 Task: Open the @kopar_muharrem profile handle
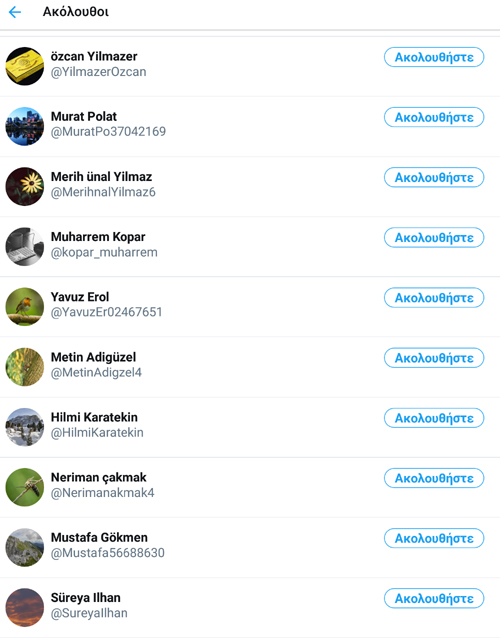click(104, 252)
